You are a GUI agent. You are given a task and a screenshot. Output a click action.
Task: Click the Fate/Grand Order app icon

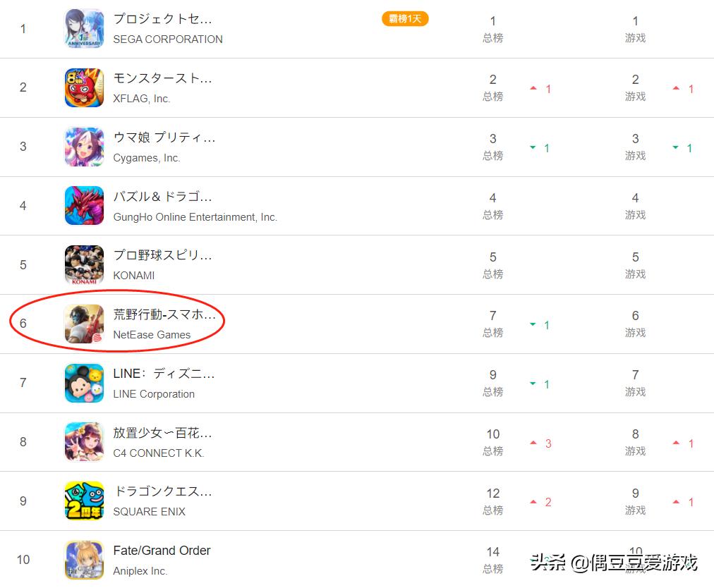(x=84, y=560)
